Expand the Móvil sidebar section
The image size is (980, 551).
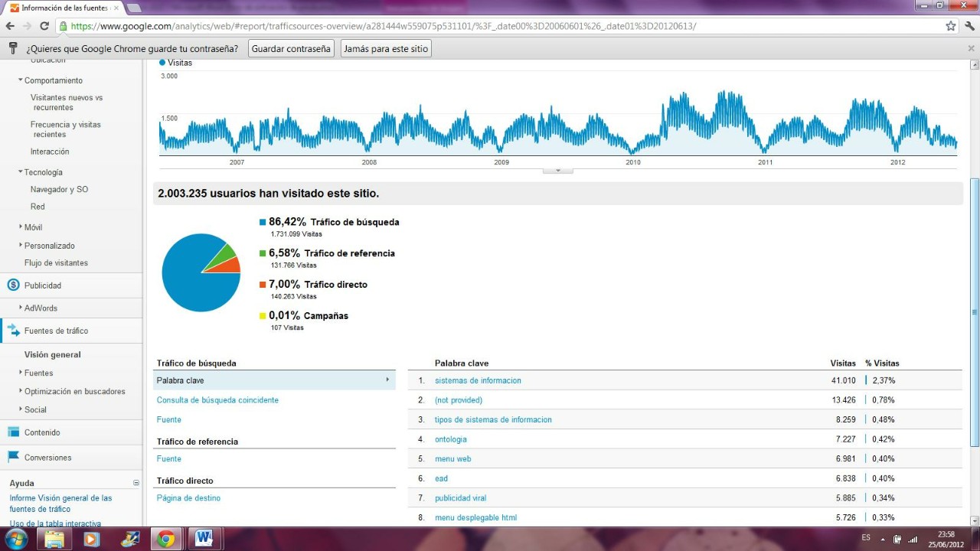tap(21, 227)
